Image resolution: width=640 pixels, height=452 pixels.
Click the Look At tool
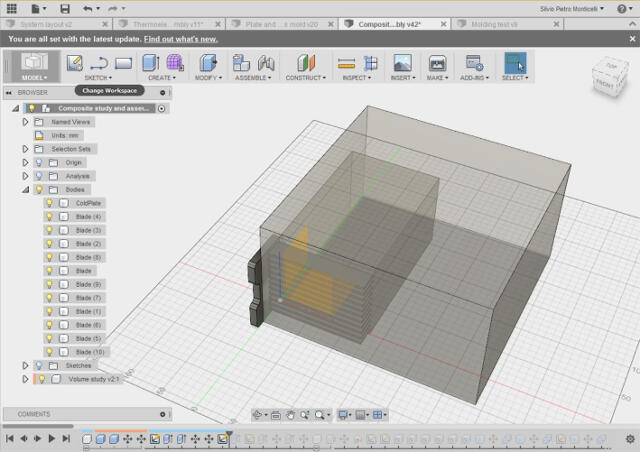click(x=276, y=415)
